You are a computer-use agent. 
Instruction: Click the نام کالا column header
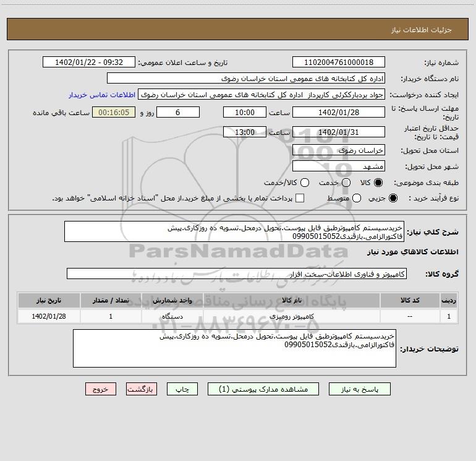tap(291, 301)
